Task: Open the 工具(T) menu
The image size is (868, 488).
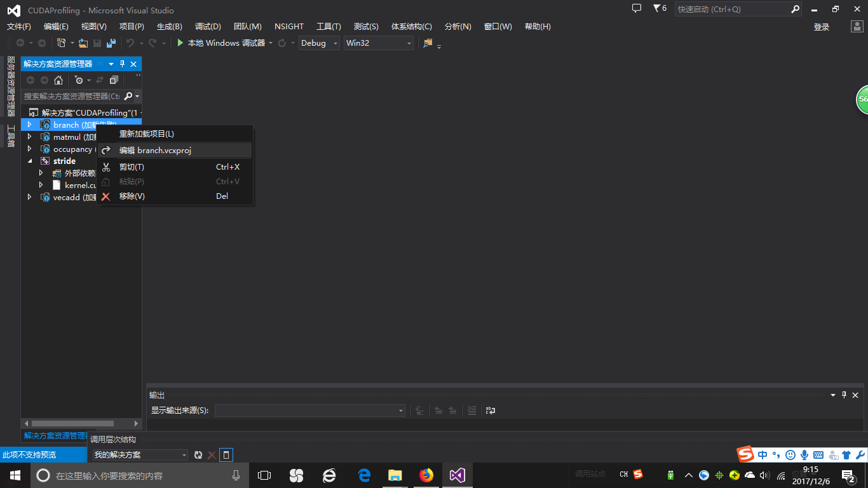Action: [x=329, y=27]
